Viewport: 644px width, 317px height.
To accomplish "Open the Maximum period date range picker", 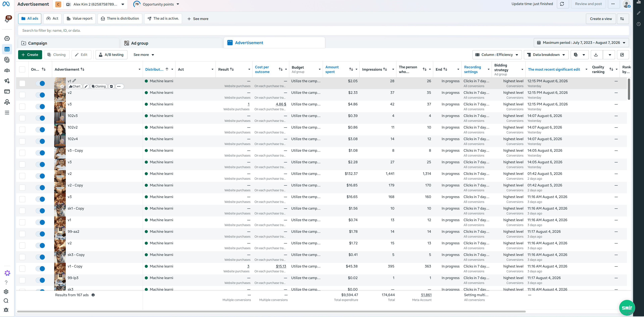I will [581, 43].
